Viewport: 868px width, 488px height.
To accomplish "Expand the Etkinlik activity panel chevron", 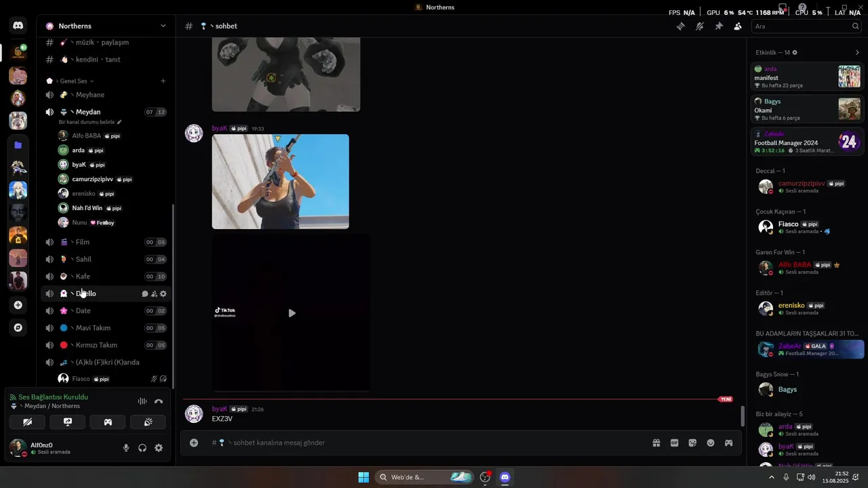I will [857, 52].
